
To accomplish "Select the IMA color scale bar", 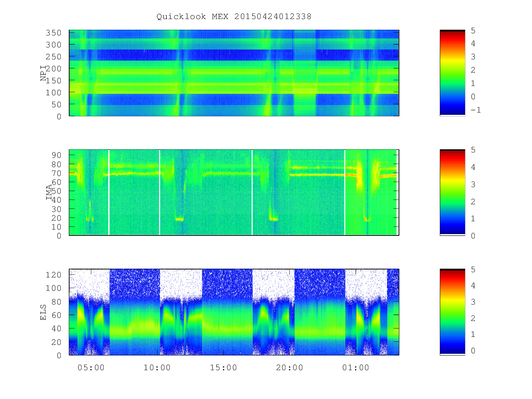I will 452,192.
